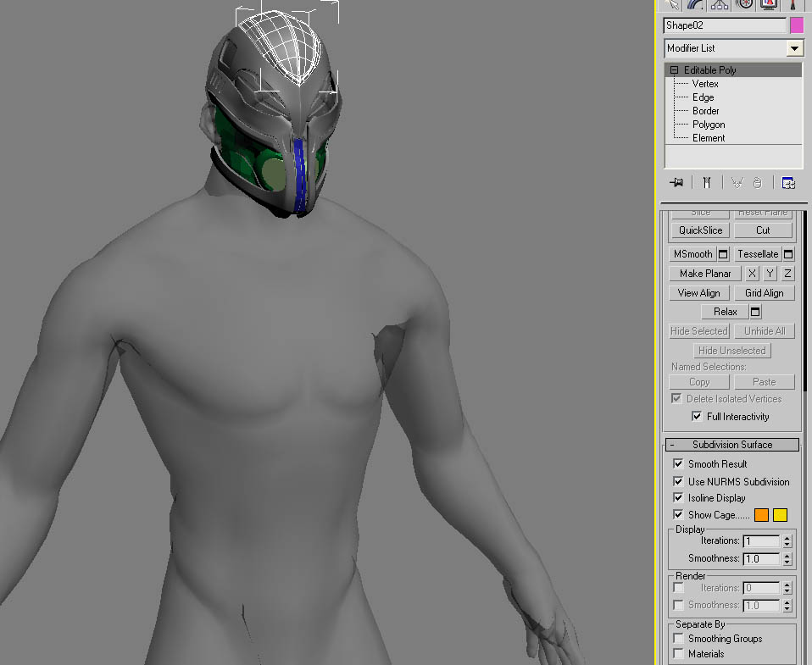This screenshot has width=812, height=665.
Task: Switch to Display command panel tab
Action: [x=769, y=4]
